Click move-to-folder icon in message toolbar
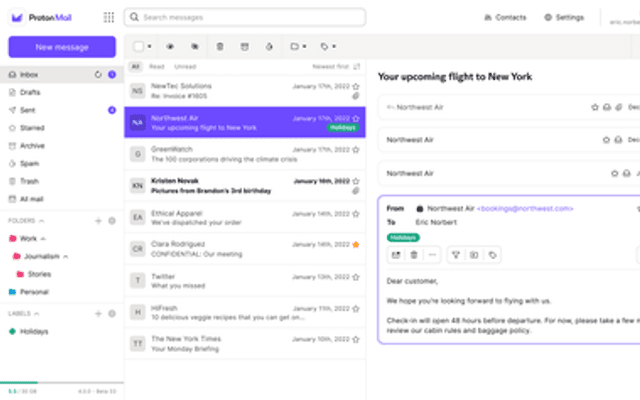Image resolution: width=640 pixels, height=400 pixels. click(x=474, y=255)
